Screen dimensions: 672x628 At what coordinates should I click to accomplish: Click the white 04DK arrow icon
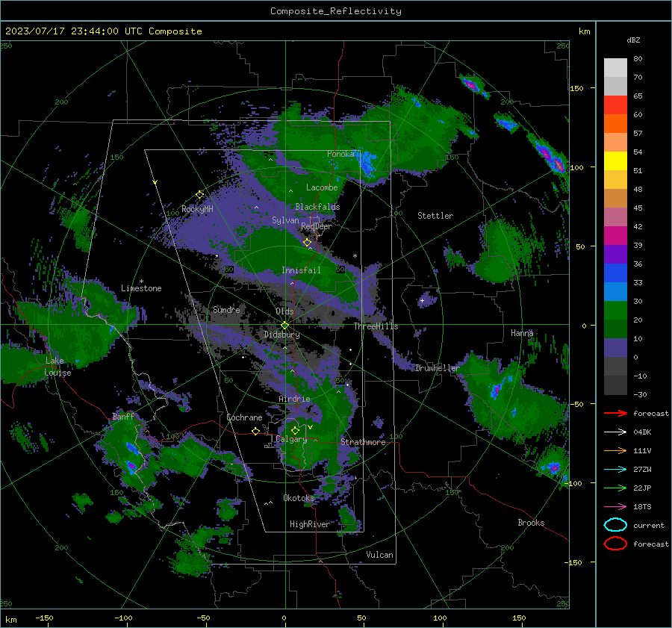pos(615,432)
